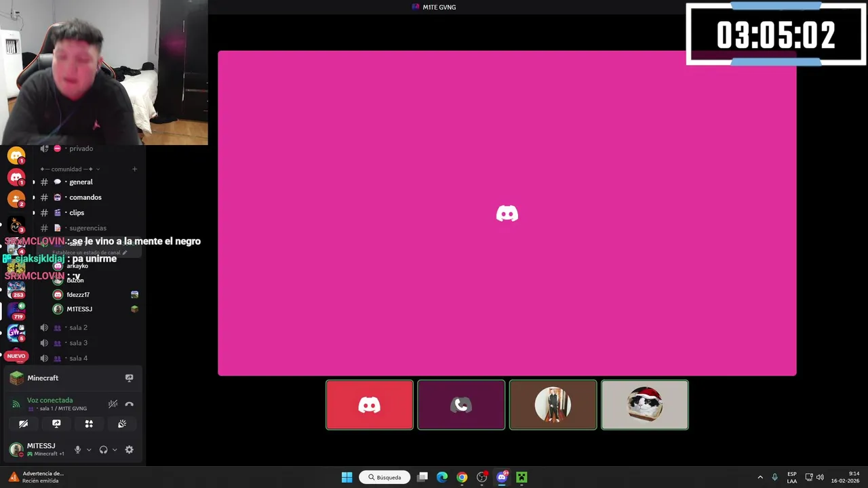Open microphone input options dropdown
Screen dimensions: 868x488
tap(88, 449)
